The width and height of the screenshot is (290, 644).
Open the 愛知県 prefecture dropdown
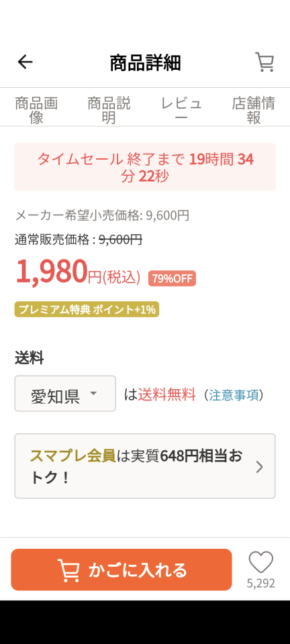(65, 394)
